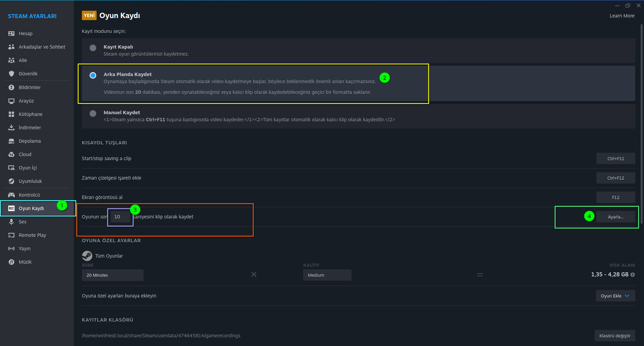Image resolution: width=644 pixels, height=346 pixels.
Task: Open the Medium quality dropdown
Action: (x=327, y=275)
